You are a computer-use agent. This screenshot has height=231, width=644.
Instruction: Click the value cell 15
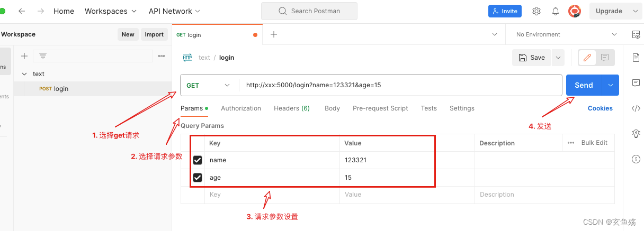(407, 178)
